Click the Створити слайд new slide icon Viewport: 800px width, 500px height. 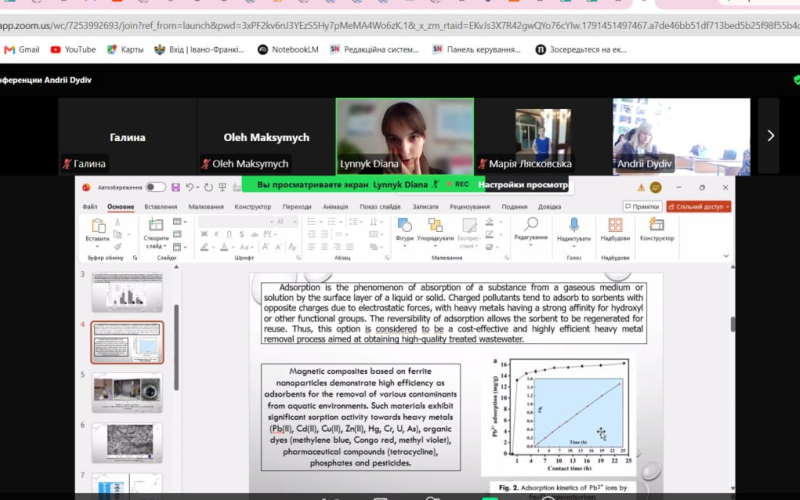[156, 225]
